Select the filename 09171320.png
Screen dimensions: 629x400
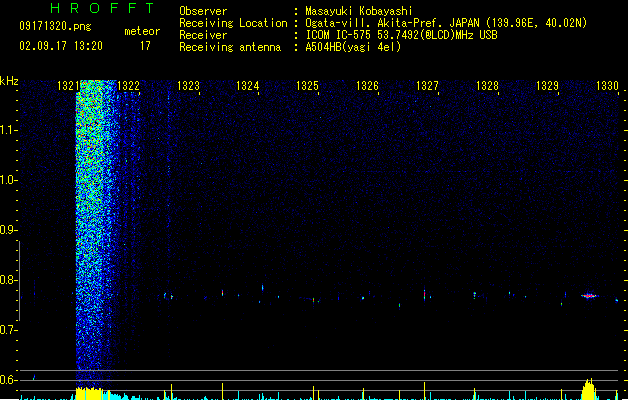[x=55, y=26]
